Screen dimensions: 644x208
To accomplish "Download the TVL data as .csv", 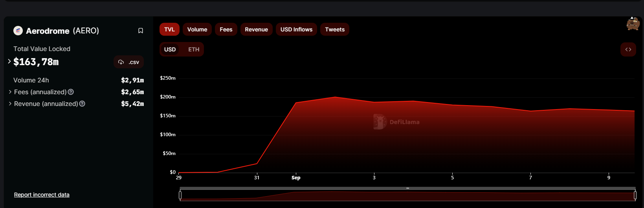I will click(129, 62).
